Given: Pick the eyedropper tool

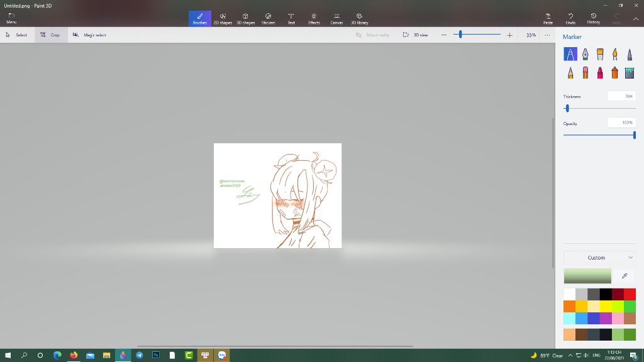Looking at the screenshot, I should point(625,276).
